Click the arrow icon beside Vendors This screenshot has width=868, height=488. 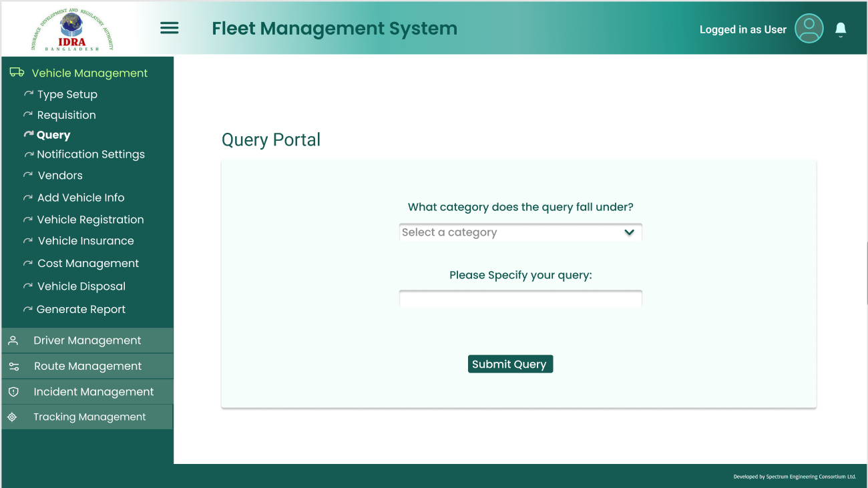click(28, 175)
